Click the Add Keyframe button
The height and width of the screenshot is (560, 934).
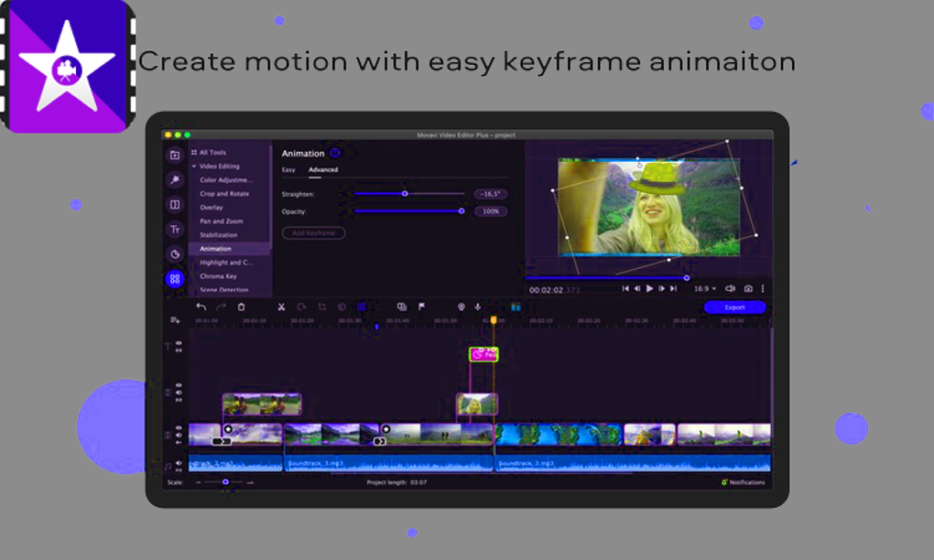point(314,232)
